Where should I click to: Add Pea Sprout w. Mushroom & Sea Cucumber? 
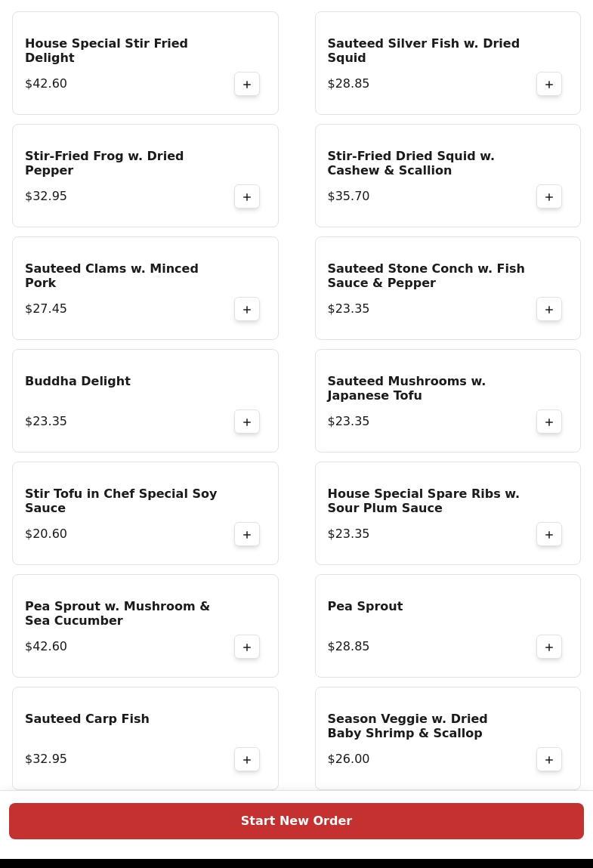point(247,647)
